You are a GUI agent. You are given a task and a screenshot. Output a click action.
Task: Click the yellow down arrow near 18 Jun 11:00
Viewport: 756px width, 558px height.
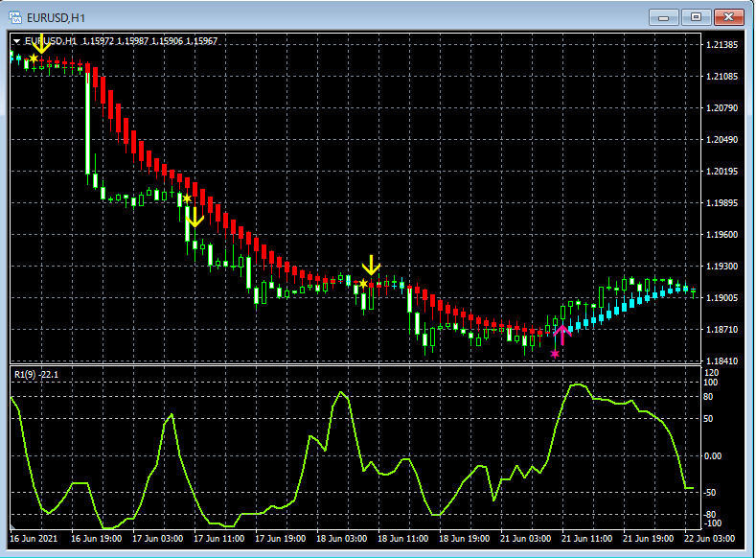tap(371, 266)
